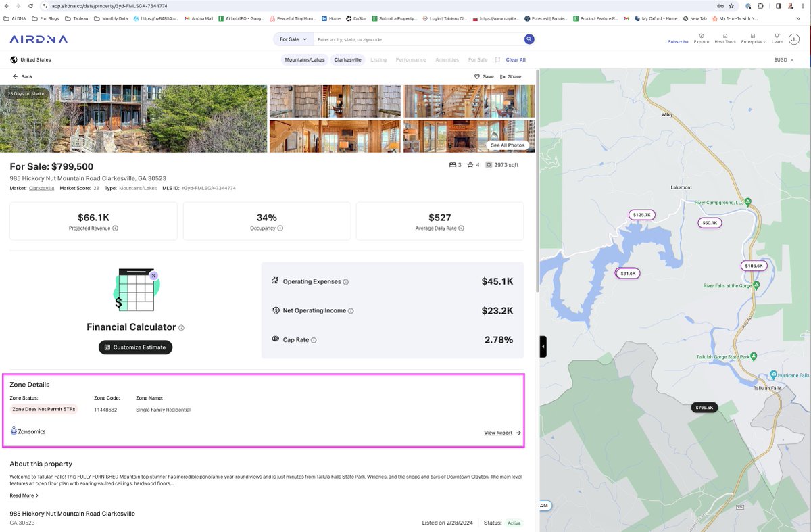Open the Fun Blogs bookmarks folder
The height and width of the screenshot is (532, 811).
(x=45, y=18)
